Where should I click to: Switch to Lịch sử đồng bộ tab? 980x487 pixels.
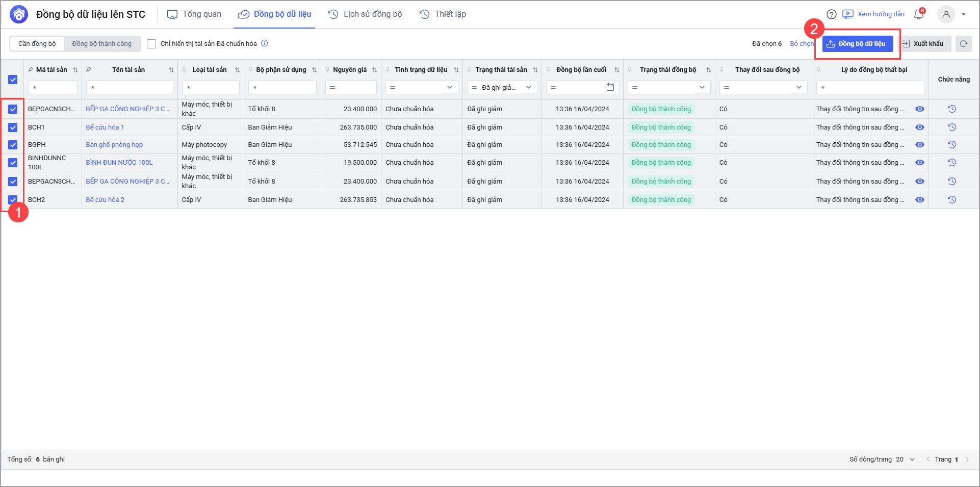tap(366, 14)
